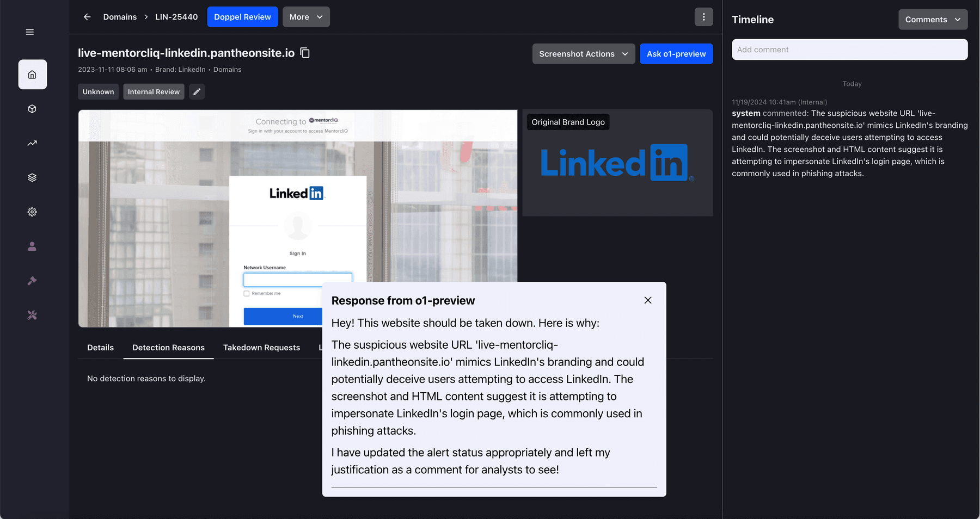Click the hamburger menu icon
This screenshot has height=519, width=980.
tap(30, 32)
